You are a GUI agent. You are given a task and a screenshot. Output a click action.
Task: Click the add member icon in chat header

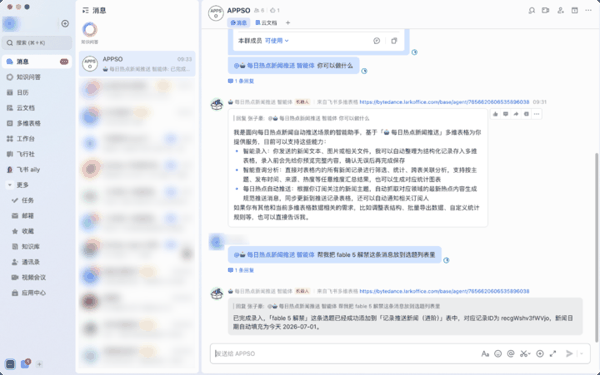tap(560, 10)
